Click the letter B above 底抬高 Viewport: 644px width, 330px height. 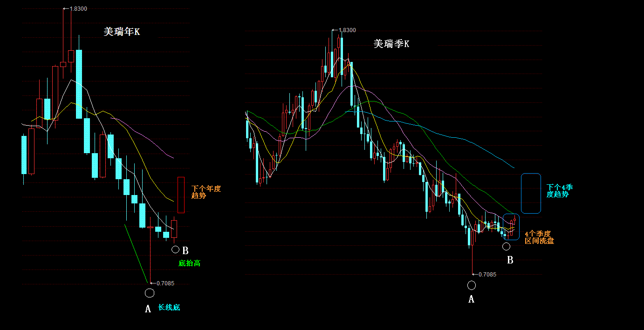[x=185, y=250]
